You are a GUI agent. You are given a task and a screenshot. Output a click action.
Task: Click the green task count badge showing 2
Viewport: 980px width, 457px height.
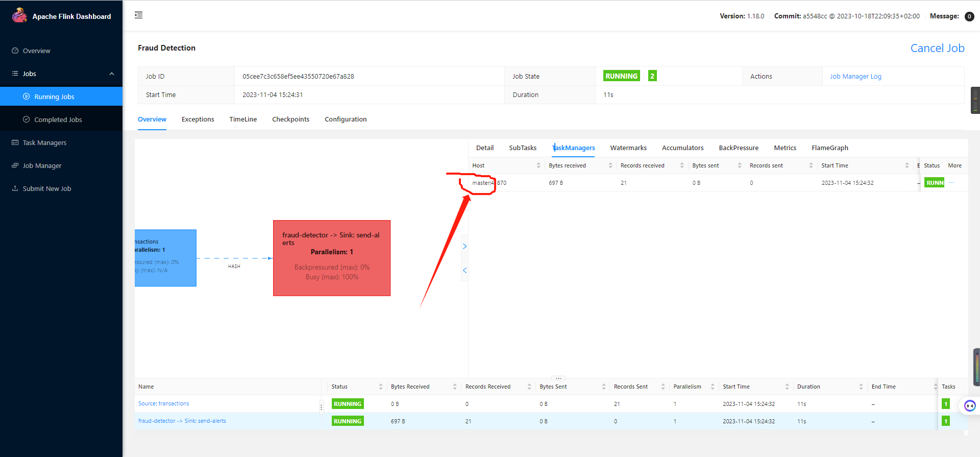(x=652, y=76)
